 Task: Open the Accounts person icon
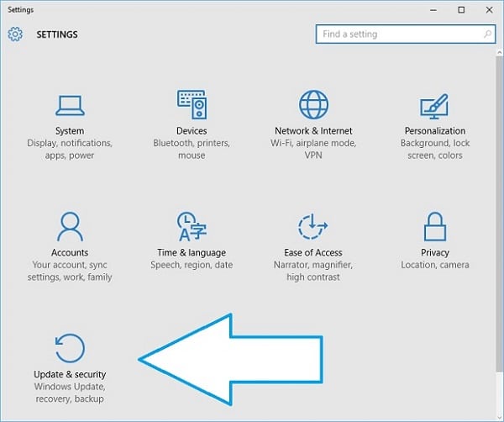[x=70, y=226]
